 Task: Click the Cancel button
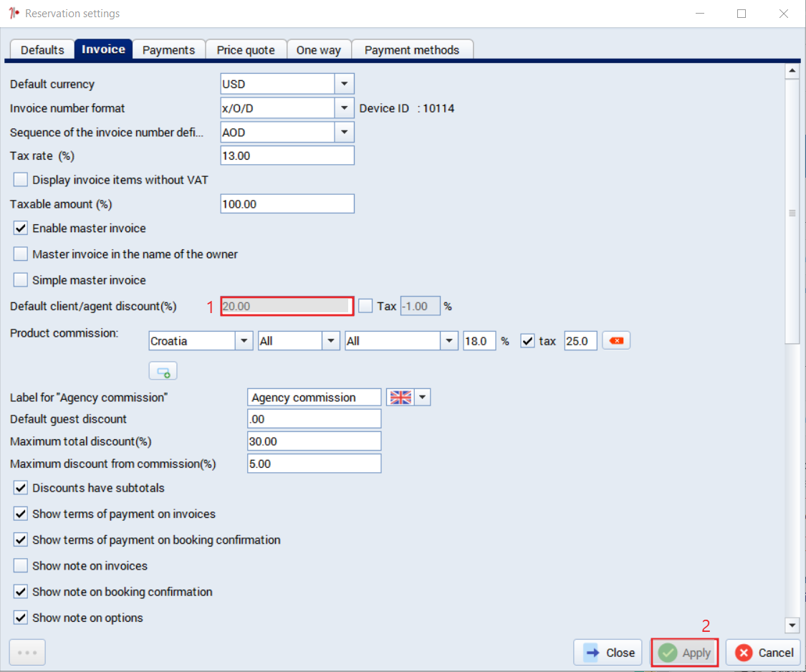pos(763,653)
